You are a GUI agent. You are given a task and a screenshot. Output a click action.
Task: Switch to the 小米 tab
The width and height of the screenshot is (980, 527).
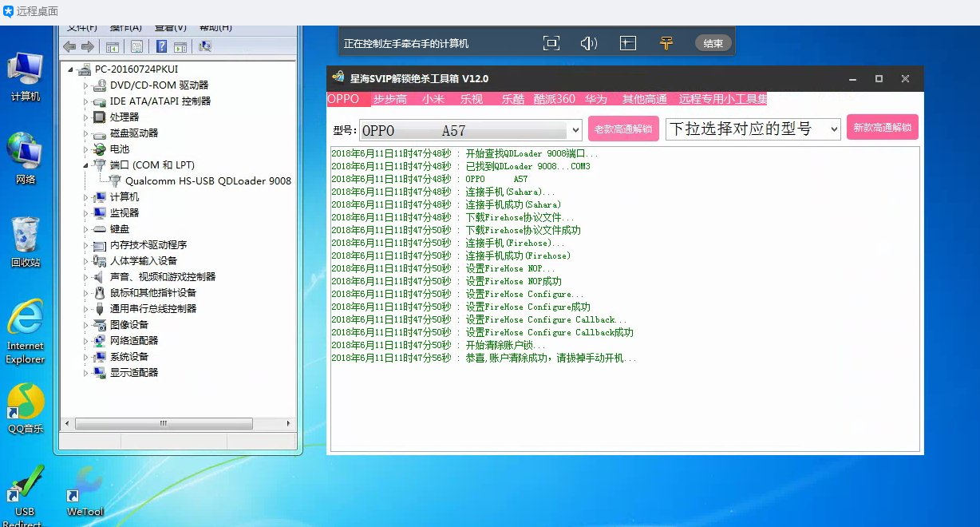click(x=433, y=100)
